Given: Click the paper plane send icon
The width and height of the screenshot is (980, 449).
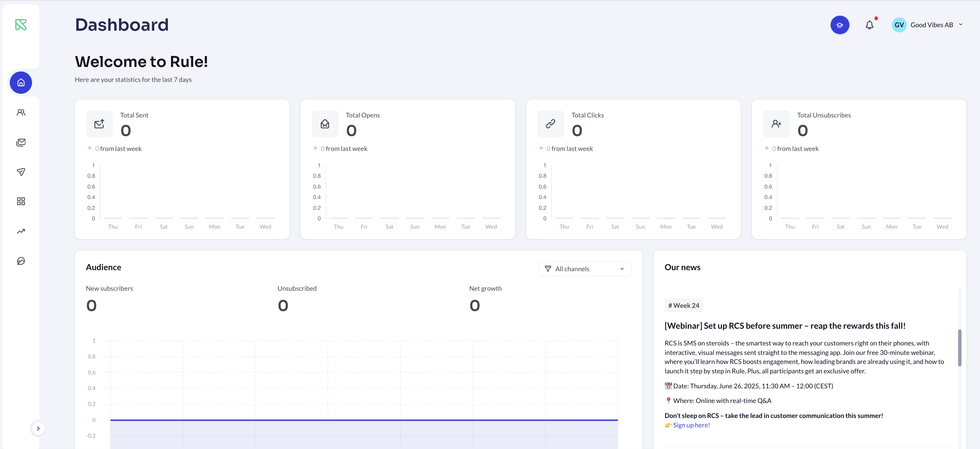Looking at the screenshot, I should (21, 172).
